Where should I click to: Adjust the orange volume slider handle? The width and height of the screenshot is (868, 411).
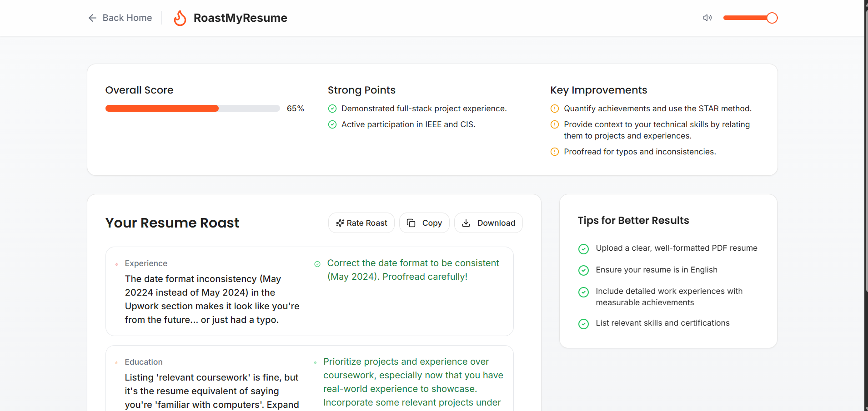pos(772,18)
